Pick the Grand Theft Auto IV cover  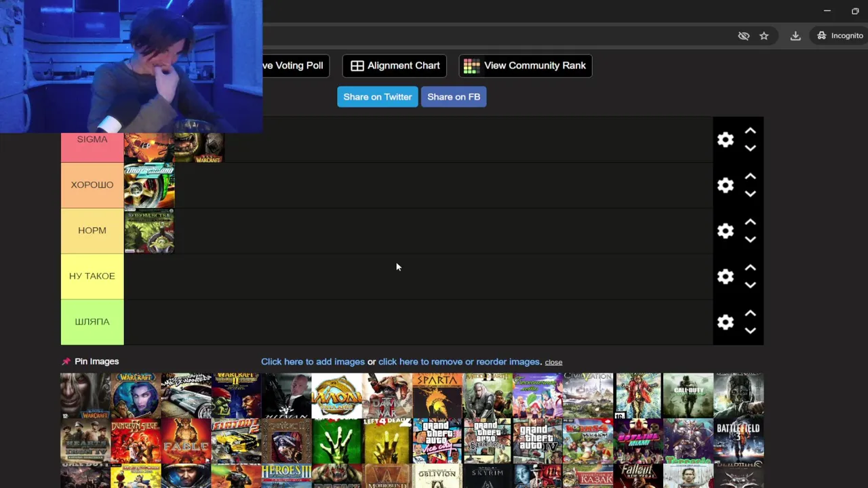538,441
